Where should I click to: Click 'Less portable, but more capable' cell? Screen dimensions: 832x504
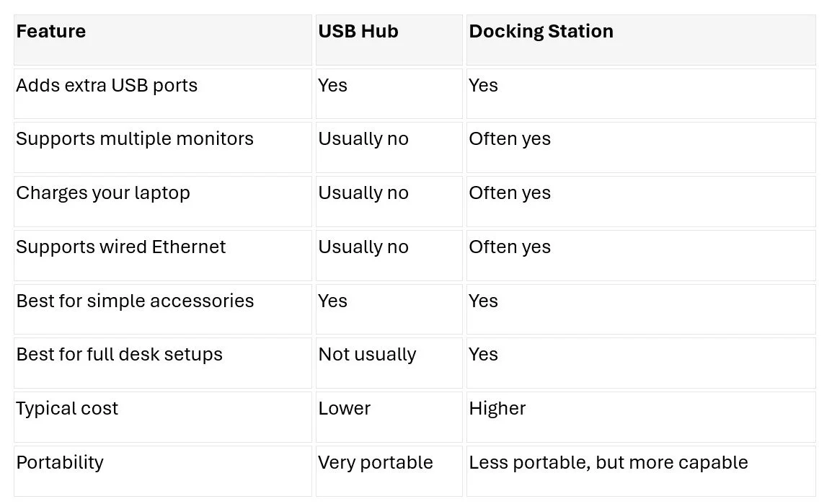(641, 471)
